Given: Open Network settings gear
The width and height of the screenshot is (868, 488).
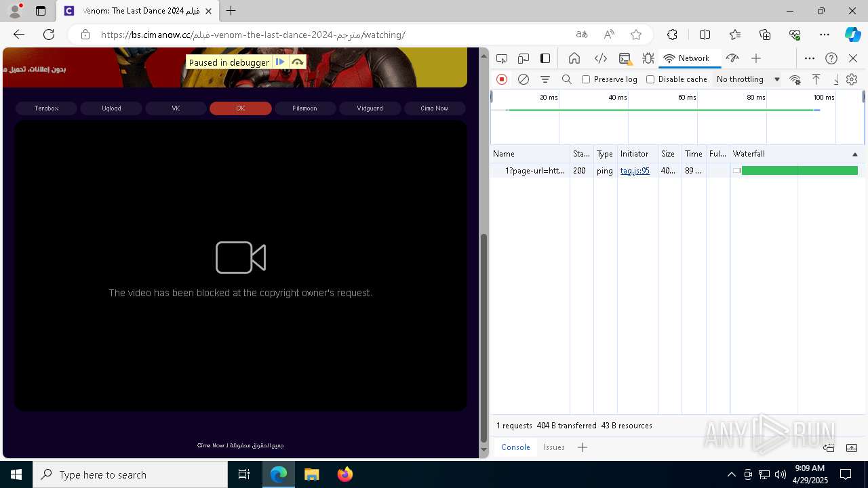Looking at the screenshot, I should pyautogui.click(x=852, y=79).
